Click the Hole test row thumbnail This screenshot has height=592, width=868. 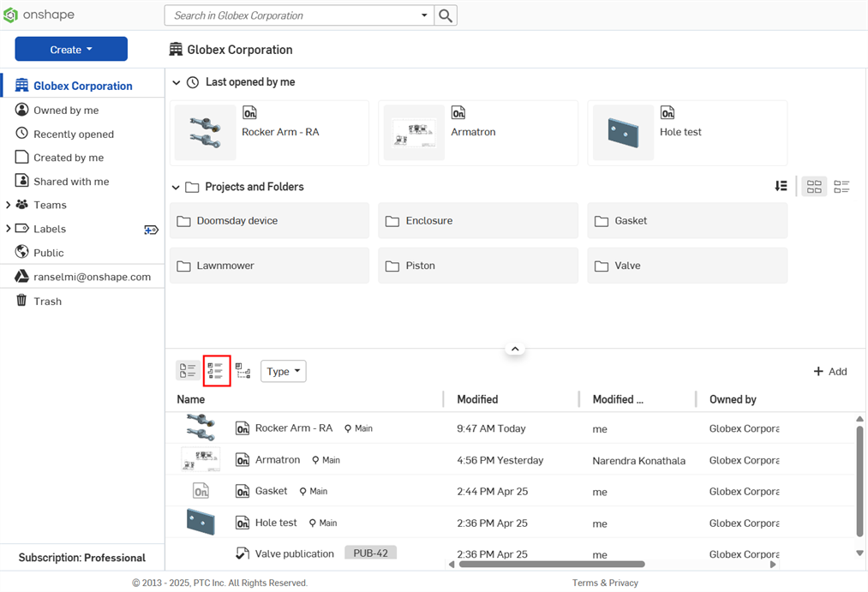click(x=201, y=523)
